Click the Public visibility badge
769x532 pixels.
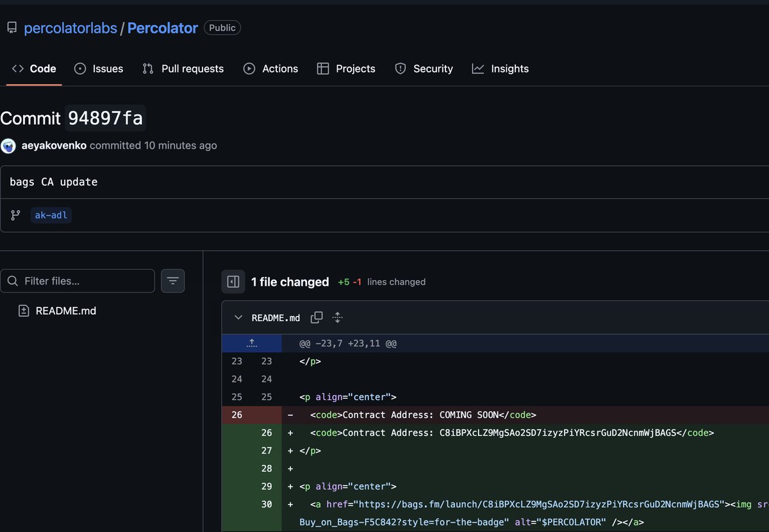(x=222, y=28)
